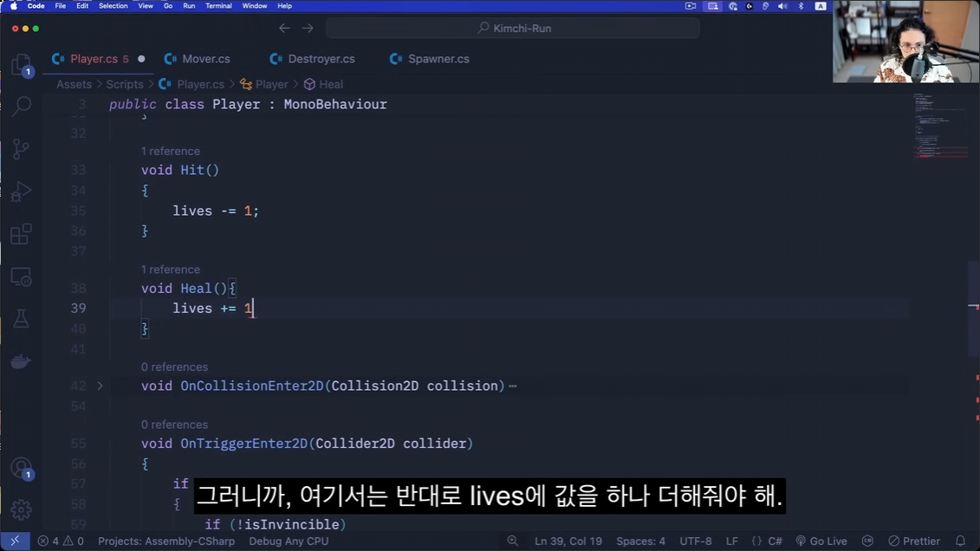The width and height of the screenshot is (980, 551).
Task: Click the Prettier status item
Action: (x=914, y=541)
